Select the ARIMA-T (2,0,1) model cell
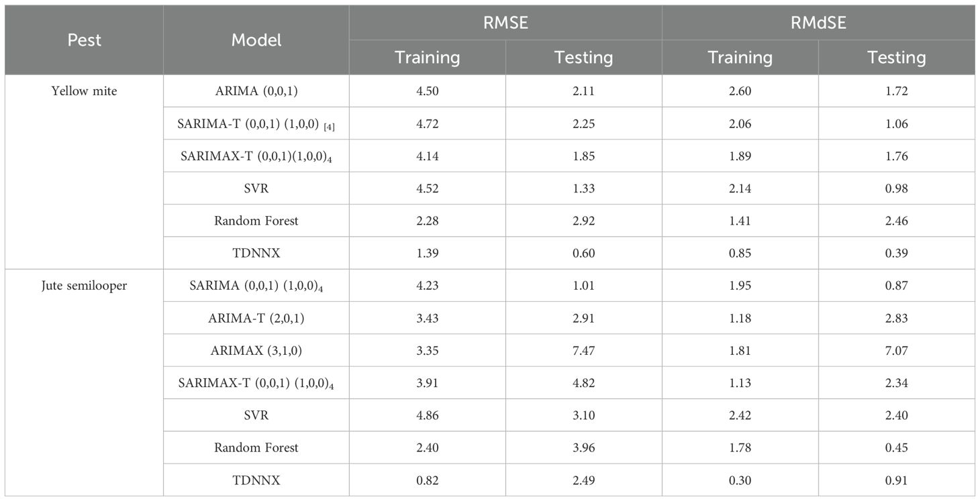Image resolution: width=980 pixels, height=501 pixels. coord(256,318)
